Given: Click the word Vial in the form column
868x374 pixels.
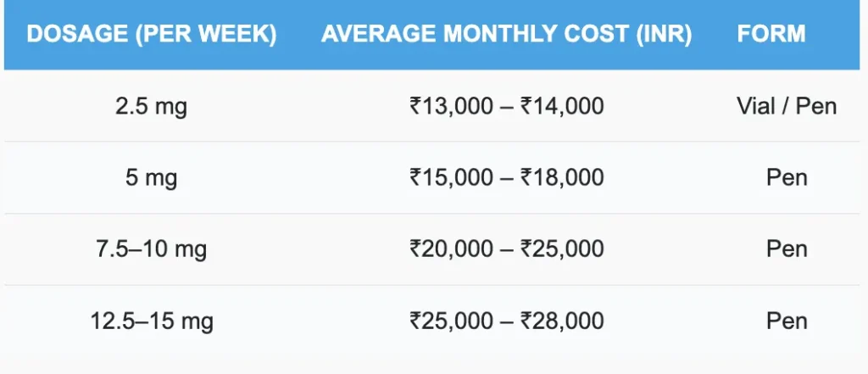Looking at the screenshot, I should tap(753, 106).
